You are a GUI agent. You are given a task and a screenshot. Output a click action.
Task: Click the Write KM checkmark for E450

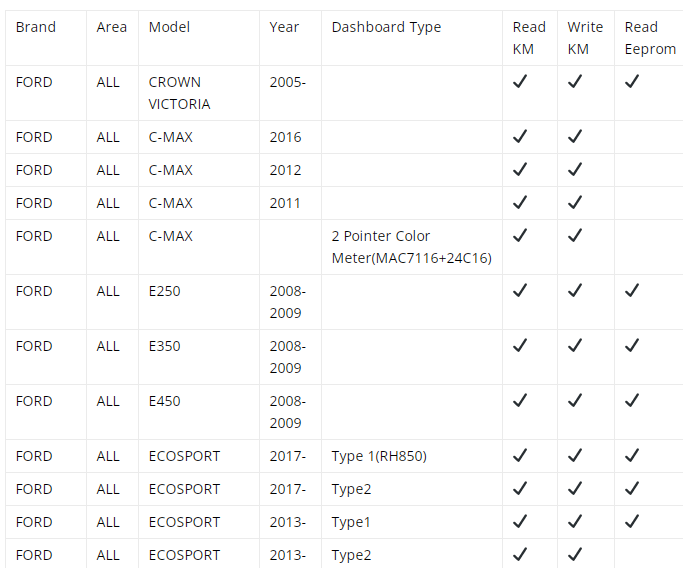coord(575,400)
